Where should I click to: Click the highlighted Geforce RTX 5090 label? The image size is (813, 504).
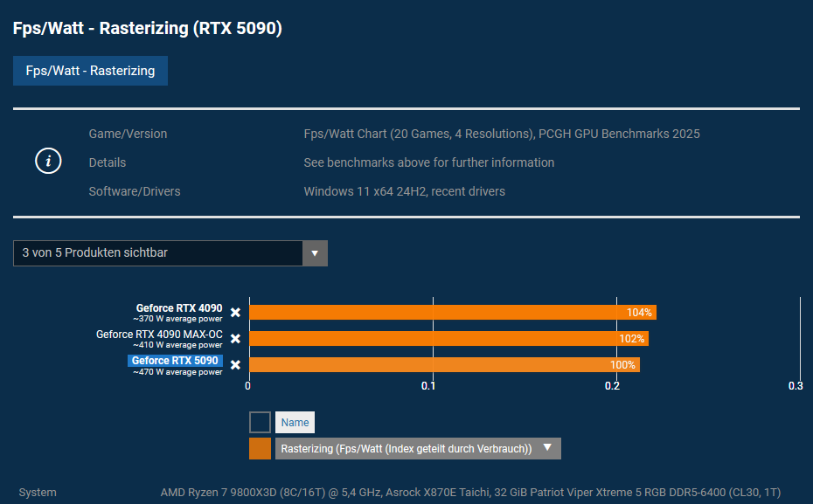pyautogui.click(x=175, y=361)
